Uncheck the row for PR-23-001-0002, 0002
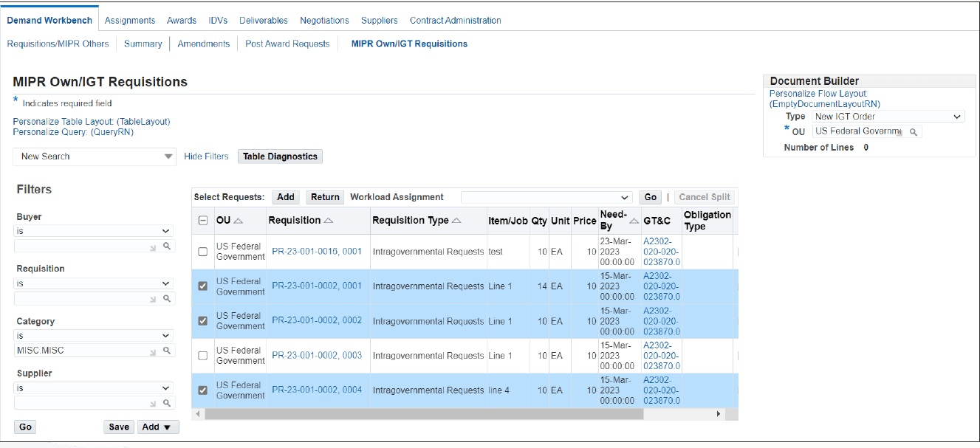Image resolution: width=980 pixels, height=448 pixels. click(203, 321)
